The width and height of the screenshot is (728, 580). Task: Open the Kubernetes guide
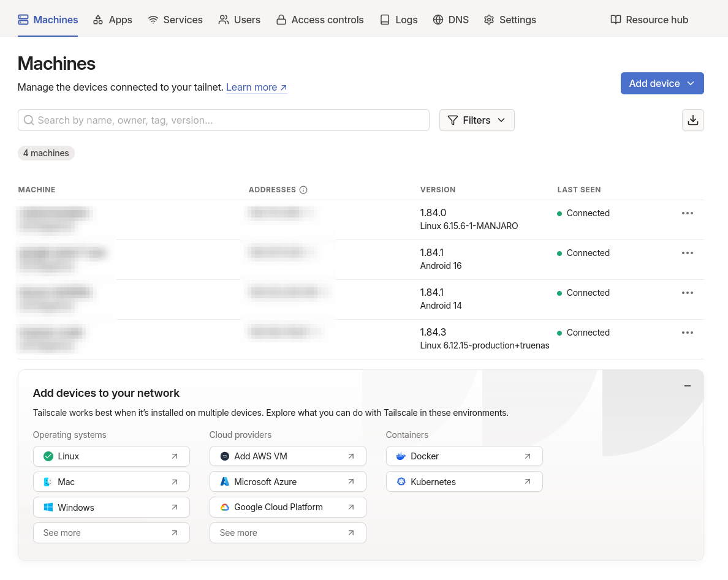464,482
